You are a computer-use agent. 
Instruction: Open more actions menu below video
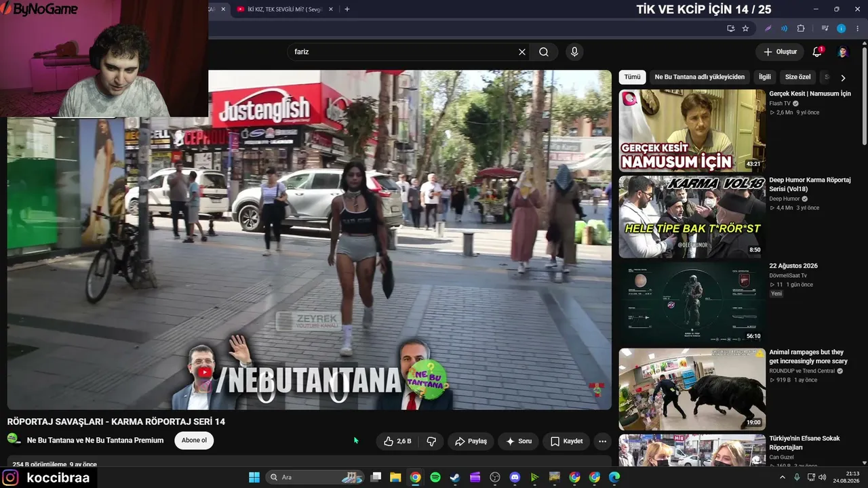pos(602,441)
